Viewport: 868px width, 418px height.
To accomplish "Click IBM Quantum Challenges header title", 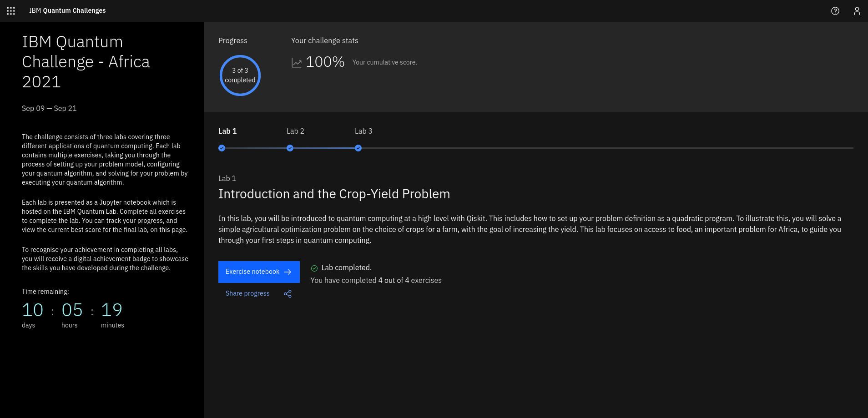I will 67,10.
